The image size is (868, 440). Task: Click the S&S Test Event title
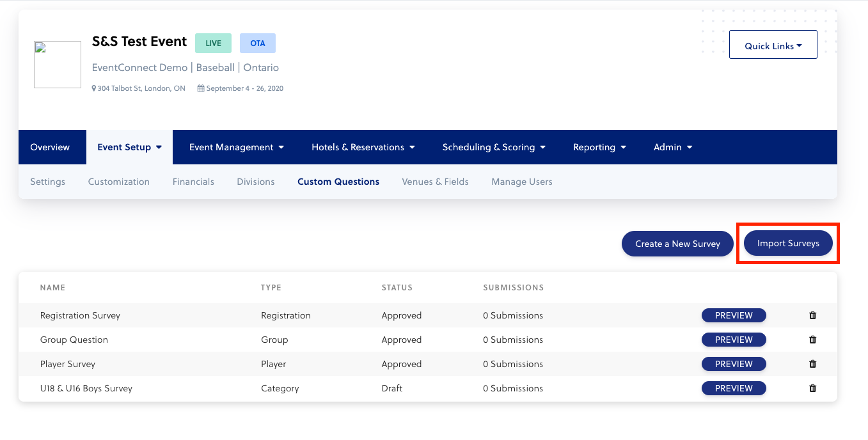(x=139, y=42)
